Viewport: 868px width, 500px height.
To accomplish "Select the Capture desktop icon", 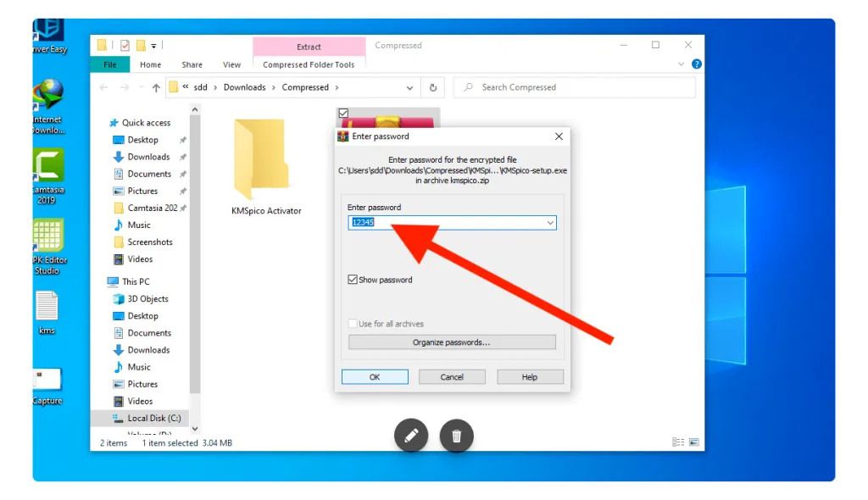I will pos(47,386).
